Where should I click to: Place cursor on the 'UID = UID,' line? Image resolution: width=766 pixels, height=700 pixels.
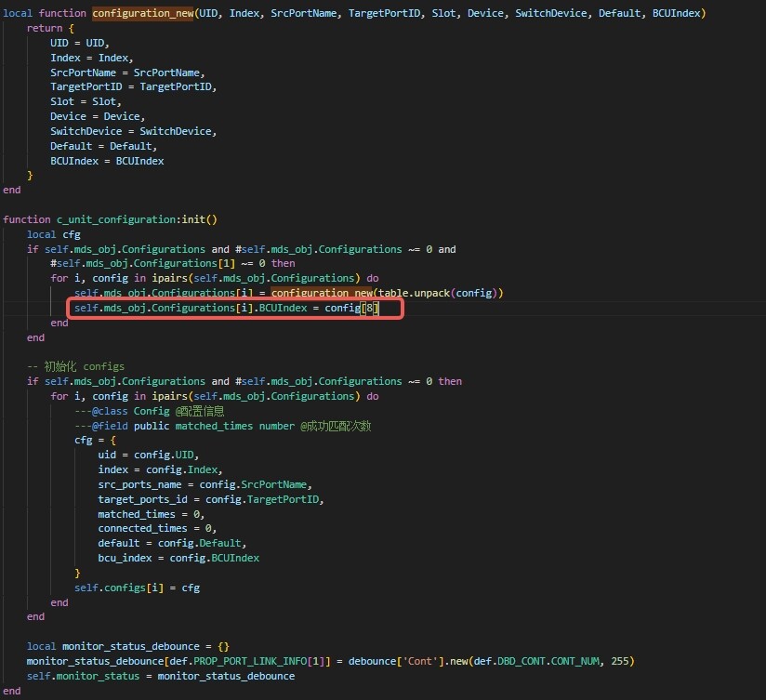(x=80, y=43)
